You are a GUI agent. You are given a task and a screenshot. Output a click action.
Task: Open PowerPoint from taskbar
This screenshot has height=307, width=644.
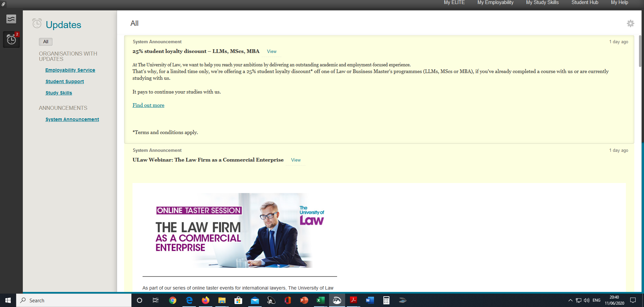coord(304,300)
